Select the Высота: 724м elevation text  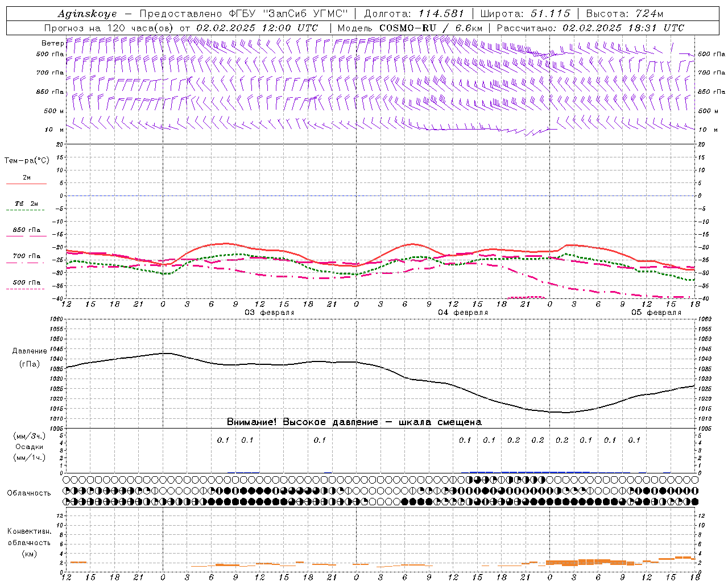624,14
